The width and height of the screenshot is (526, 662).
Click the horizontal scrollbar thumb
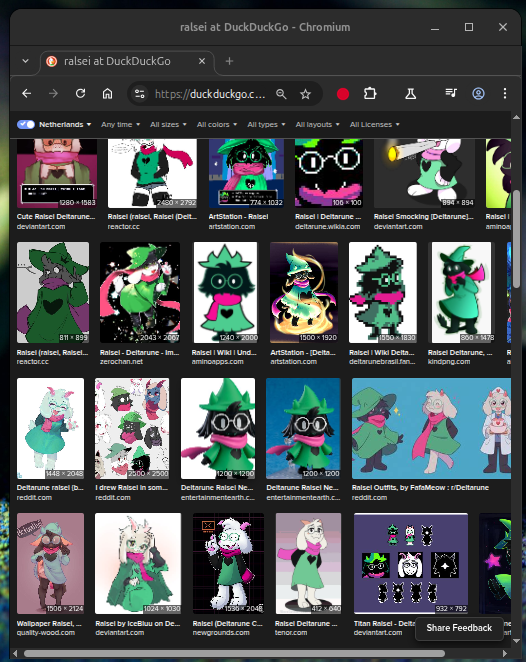tap(234, 654)
